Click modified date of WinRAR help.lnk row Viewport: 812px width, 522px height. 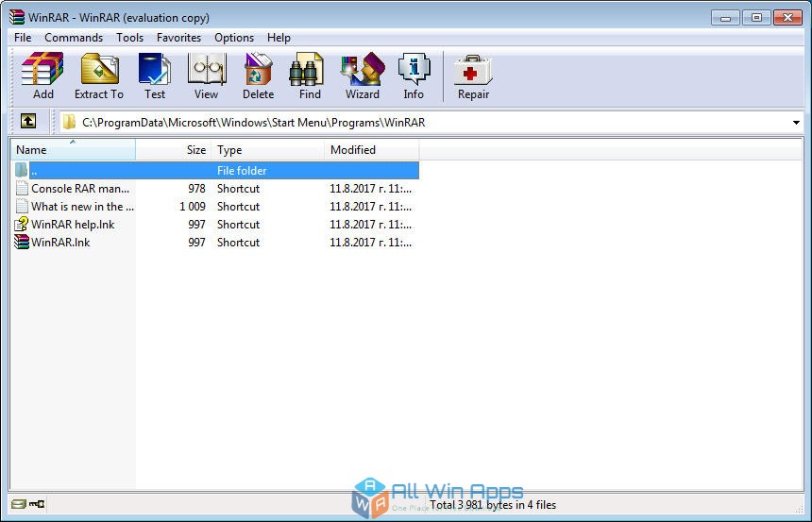[371, 225]
